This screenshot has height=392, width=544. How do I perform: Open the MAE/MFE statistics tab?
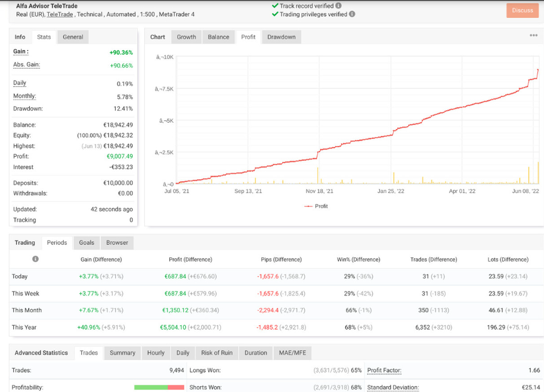coord(292,353)
